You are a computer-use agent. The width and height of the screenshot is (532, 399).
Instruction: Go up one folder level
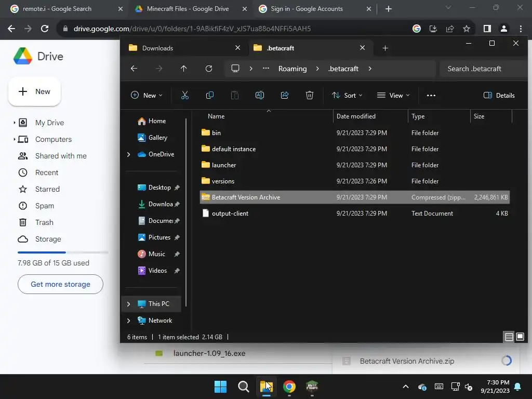click(x=183, y=69)
